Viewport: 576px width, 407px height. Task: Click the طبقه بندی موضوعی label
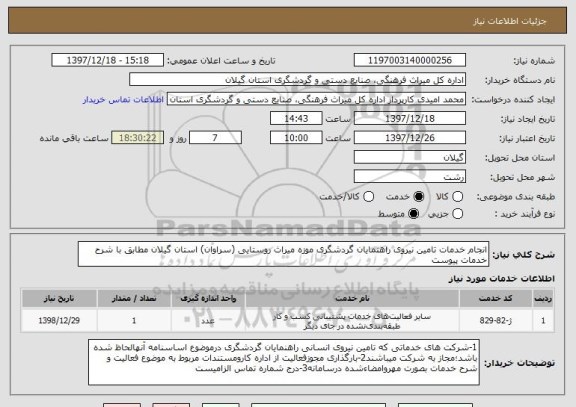coord(516,197)
